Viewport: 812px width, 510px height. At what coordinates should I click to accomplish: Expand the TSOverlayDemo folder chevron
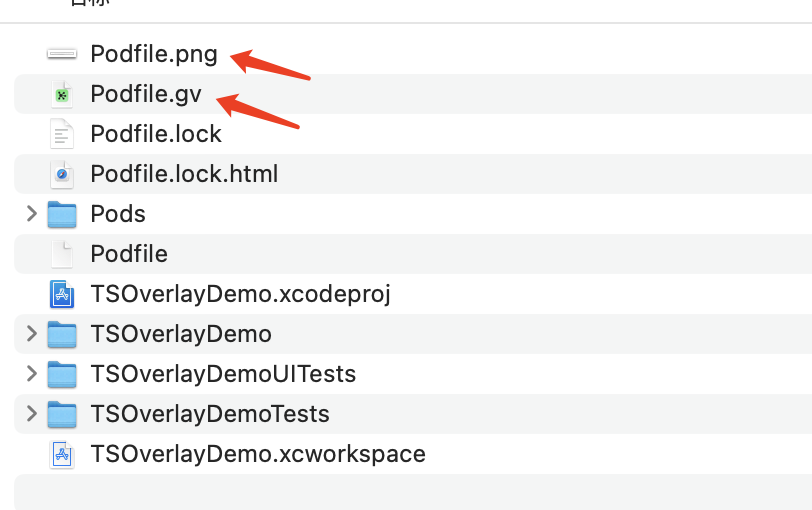(32, 334)
